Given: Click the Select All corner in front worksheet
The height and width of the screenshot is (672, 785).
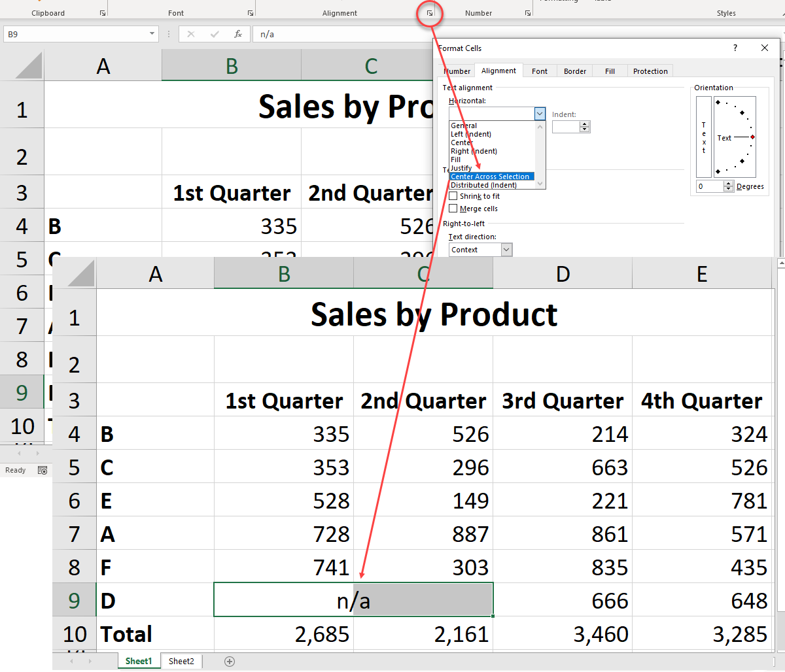Looking at the screenshot, I should pos(80,274).
